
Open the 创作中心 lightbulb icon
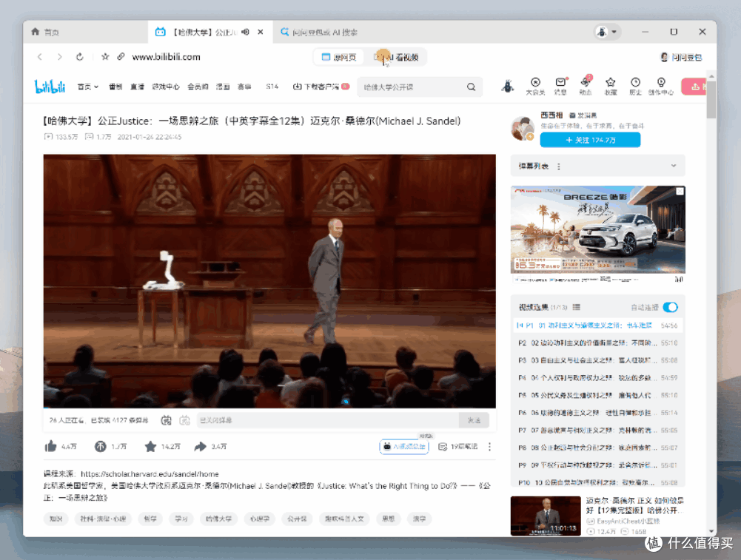coord(660,86)
